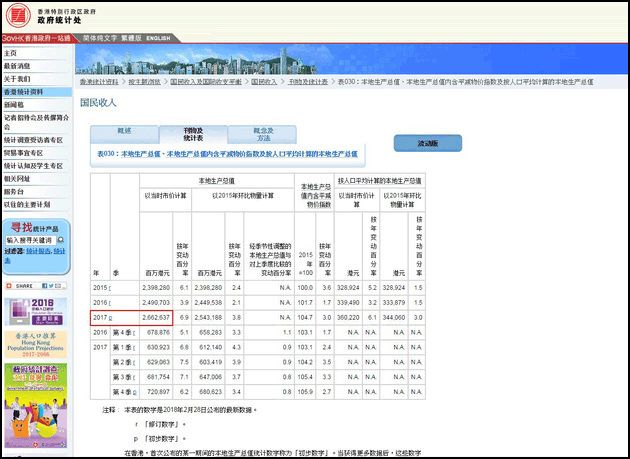The width and height of the screenshot is (630, 459).
Task: Click 国民收入 in the breadcrumb trail
Action: point(264,82)
